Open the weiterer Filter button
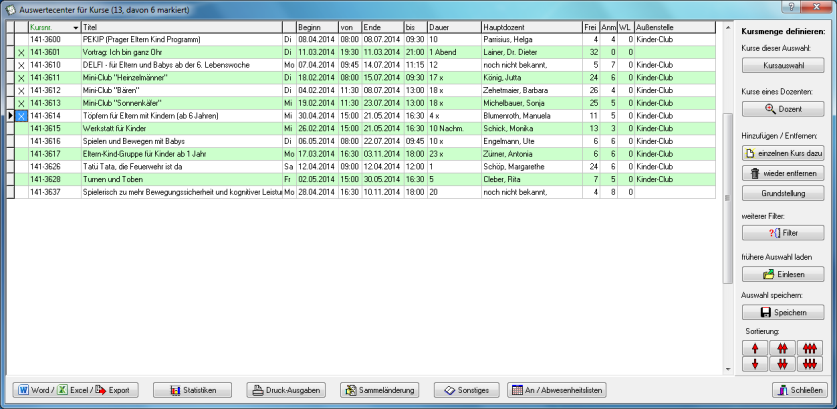 tap(783, 233)
